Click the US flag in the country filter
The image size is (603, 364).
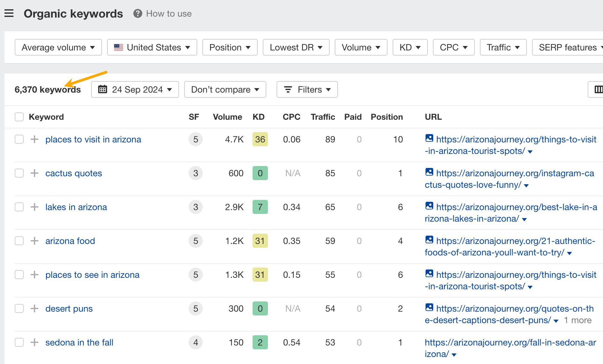click(118, 47)
